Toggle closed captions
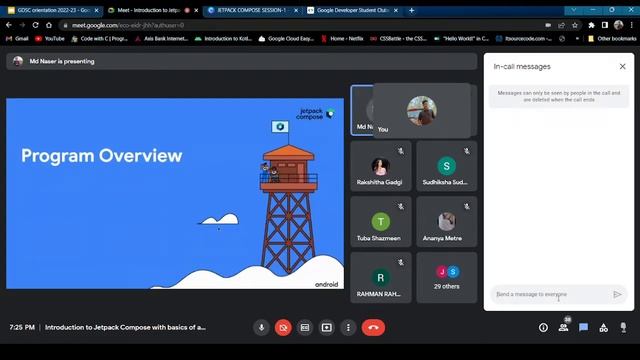 coord(305,327)
